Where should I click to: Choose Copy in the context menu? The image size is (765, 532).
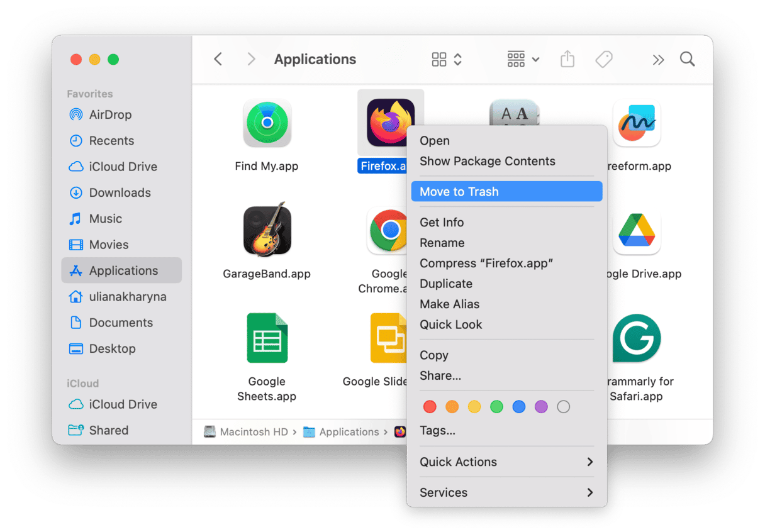506,355
